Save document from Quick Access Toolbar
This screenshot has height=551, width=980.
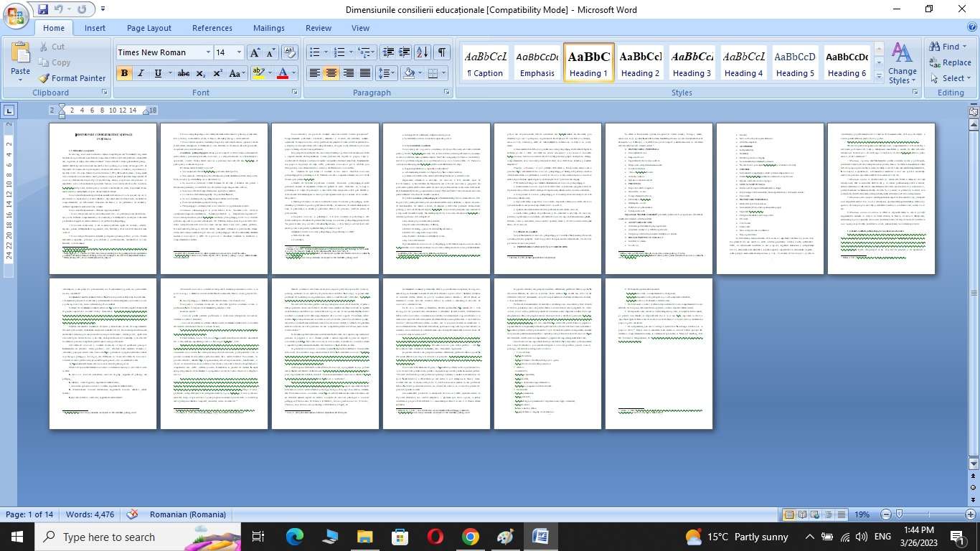pos(43,10)
